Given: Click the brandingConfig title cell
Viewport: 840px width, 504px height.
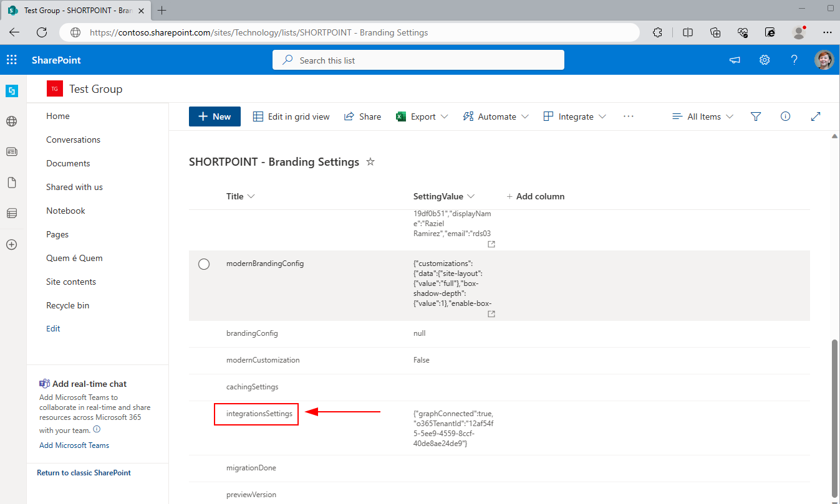Looking at the screenshot, I should (x=252, y=333).
